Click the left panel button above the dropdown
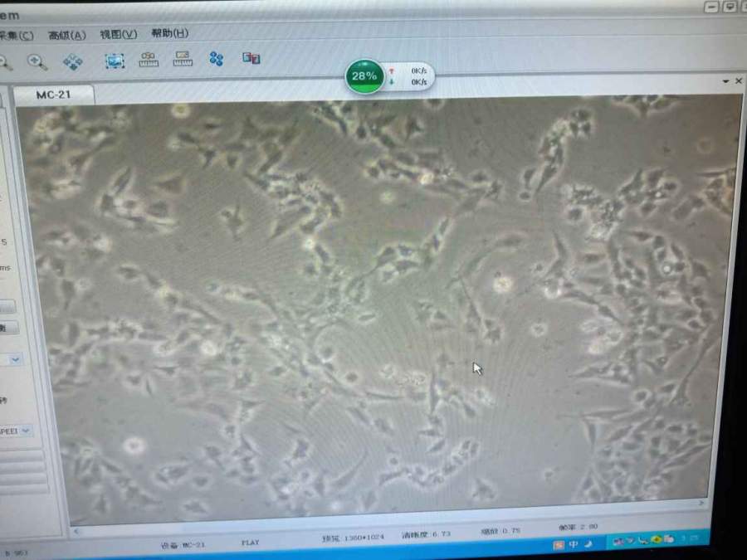Image resolution: width=747 pixels, height=560 pixels. [x=8, y=328]
